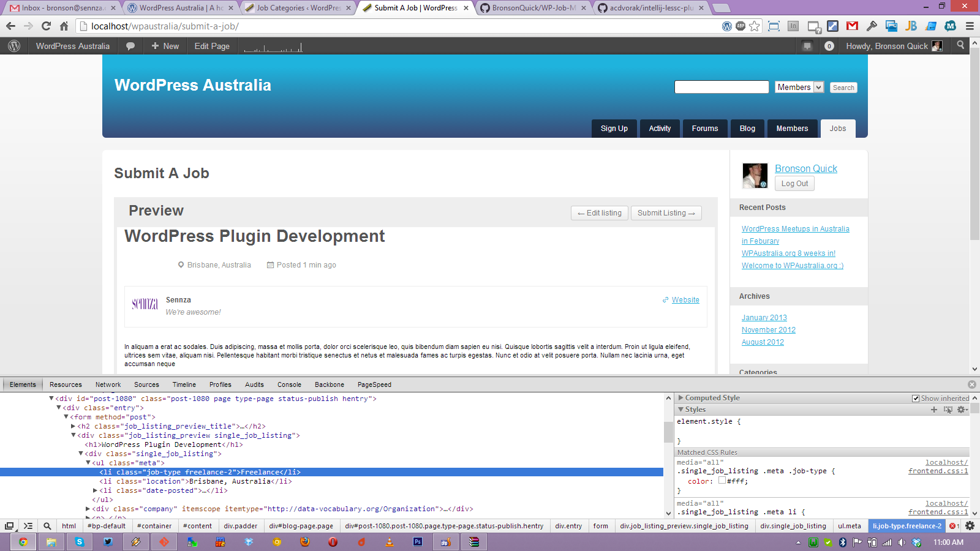Open the January 2013 archive link
Image resolution: width=980 pixels, height=551 pixels.
(x=764, y=318)
